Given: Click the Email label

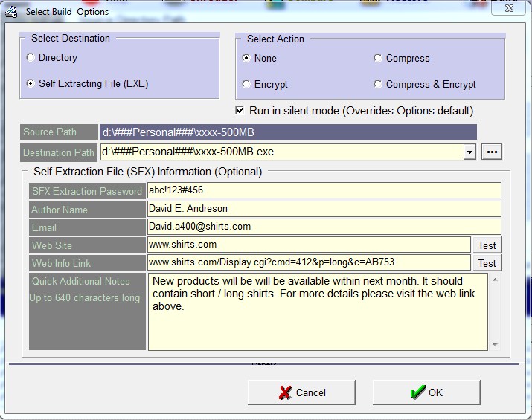Looking at the screenshot, I should [x=87, y=227].
